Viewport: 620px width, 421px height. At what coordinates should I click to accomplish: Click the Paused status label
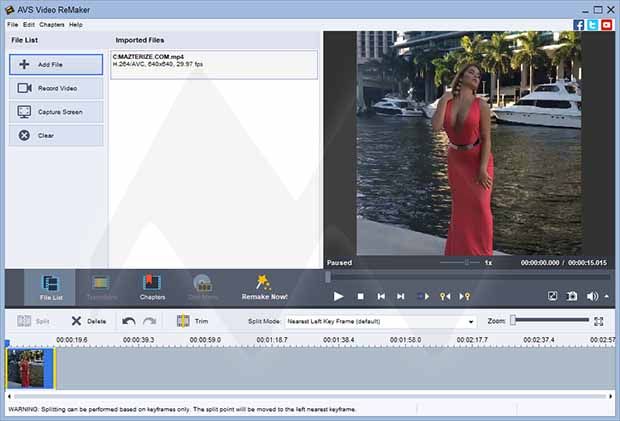[339, 262]
